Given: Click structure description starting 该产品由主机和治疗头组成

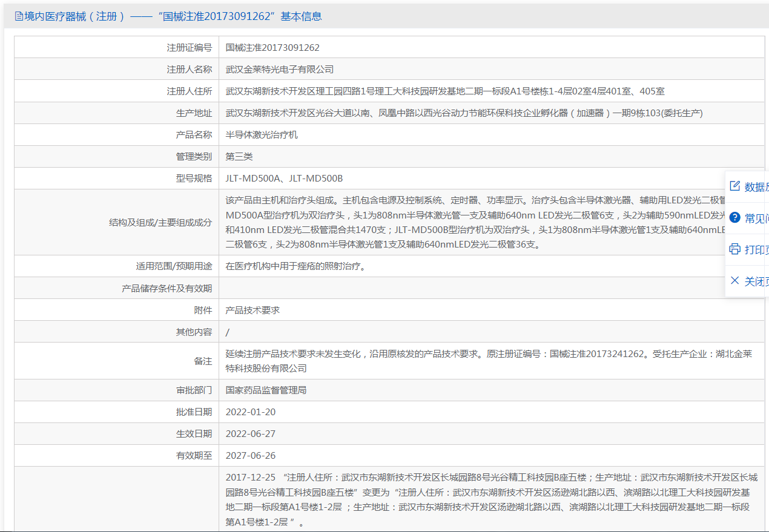Looking at the screenshot, I should click(475, 222).
